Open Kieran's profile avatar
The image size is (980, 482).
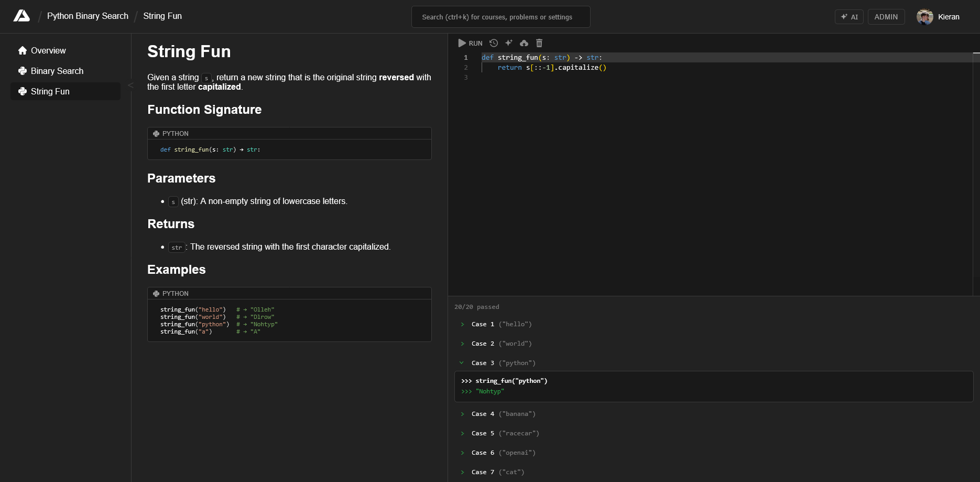pos(925,17)
